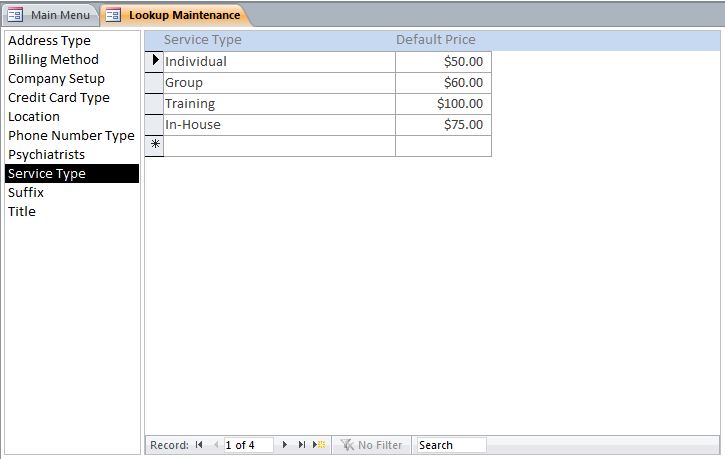Click empty new-row Service Type cell
This screenshot has width=725, height=459.
coord(279,146)
